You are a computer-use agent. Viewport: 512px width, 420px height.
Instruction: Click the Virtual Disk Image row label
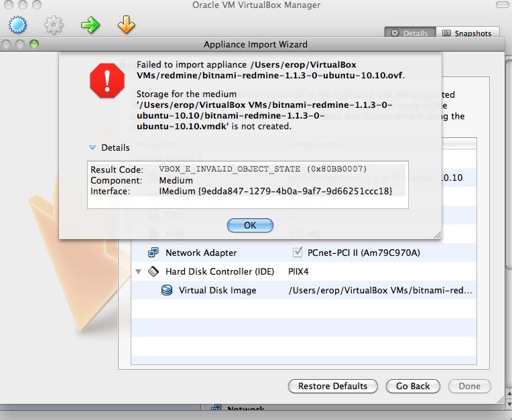click(x=218, y=290)
